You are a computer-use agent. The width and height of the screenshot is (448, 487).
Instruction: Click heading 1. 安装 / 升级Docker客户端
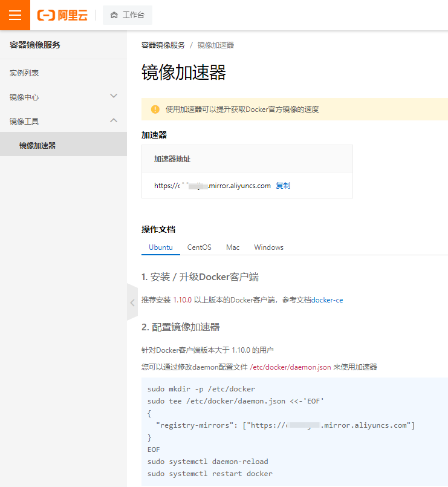[200, 276]
